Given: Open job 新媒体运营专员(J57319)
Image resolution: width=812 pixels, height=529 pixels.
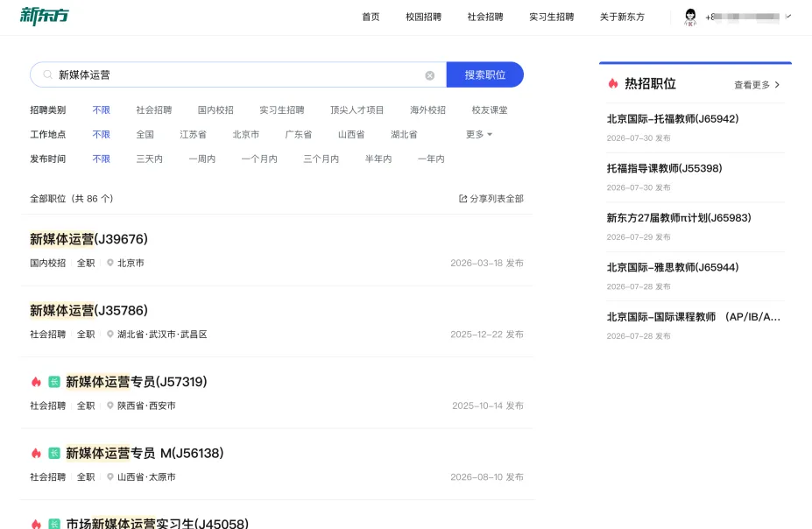Looking at the screenshot, I should tap(136, 382).
